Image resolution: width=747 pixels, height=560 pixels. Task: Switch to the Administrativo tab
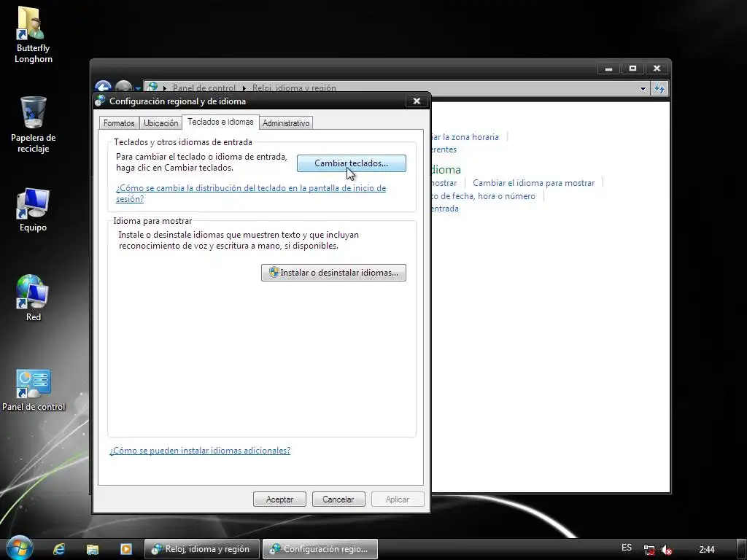pyautogui.click(x=286, y=122)
